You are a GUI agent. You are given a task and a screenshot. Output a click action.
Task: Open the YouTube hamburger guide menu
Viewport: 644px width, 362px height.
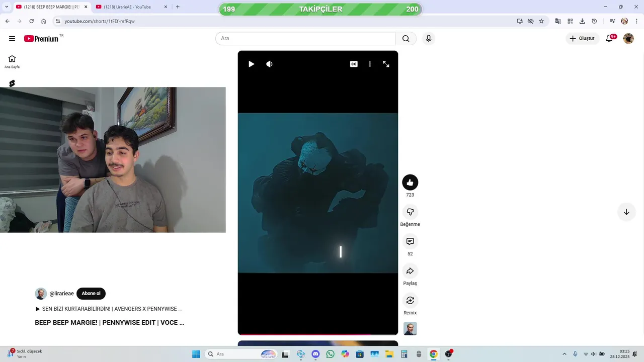(12, 39)
